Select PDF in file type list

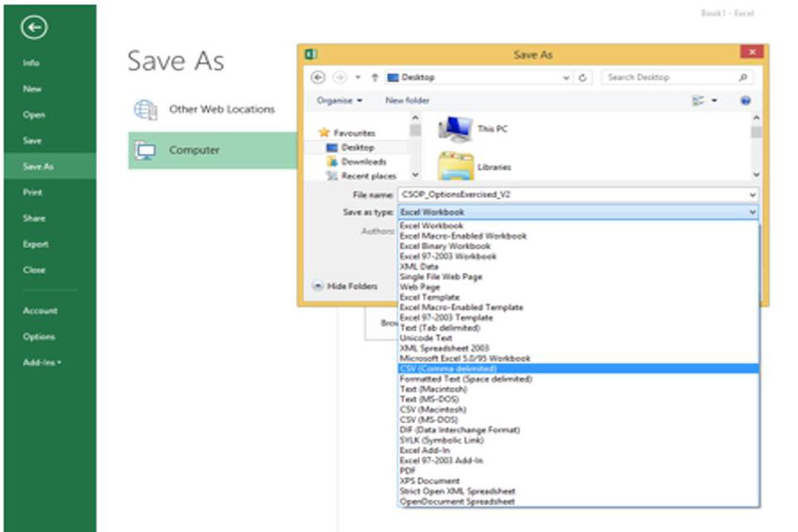406,470
